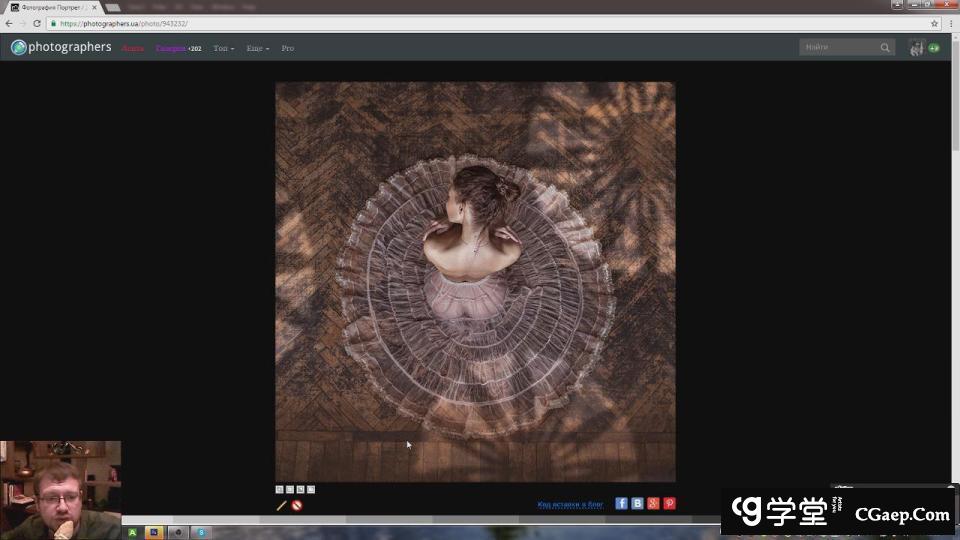Share photo on Facebook
This screenshot has height=540, width=960.
tap(621, 503)
